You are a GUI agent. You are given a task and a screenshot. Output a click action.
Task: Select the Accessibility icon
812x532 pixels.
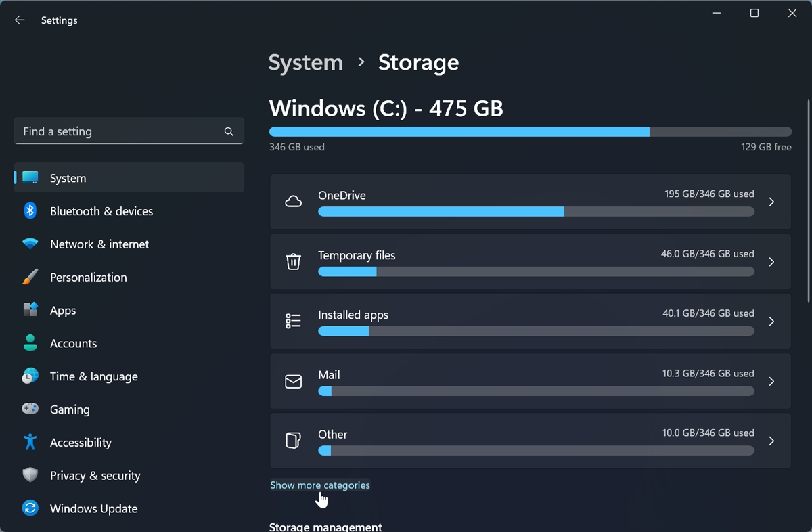30,442
